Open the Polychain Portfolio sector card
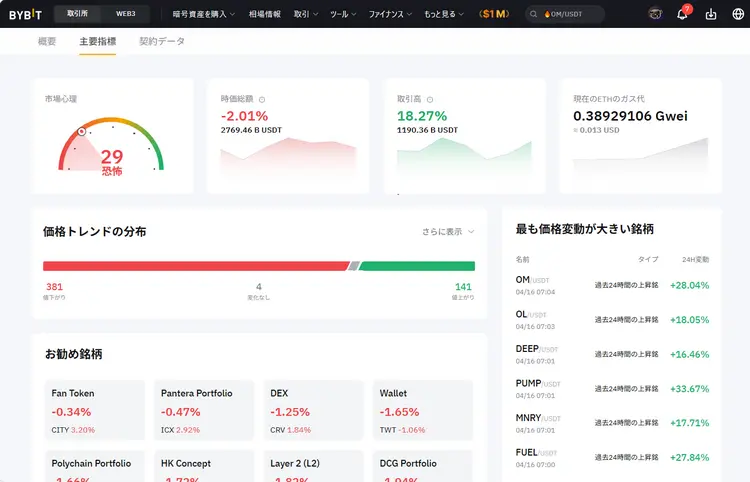The width and height of the screenshot is (750, 482). [x=95, y=466]
